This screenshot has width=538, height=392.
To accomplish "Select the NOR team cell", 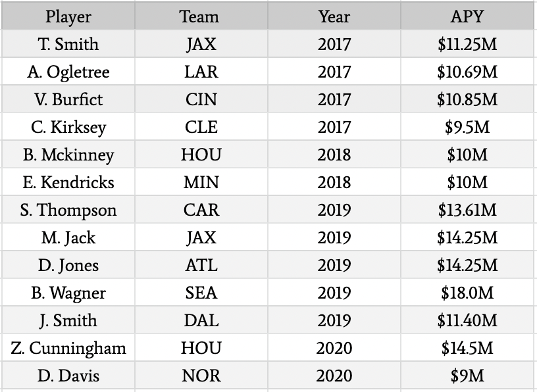I will (201, 375).
